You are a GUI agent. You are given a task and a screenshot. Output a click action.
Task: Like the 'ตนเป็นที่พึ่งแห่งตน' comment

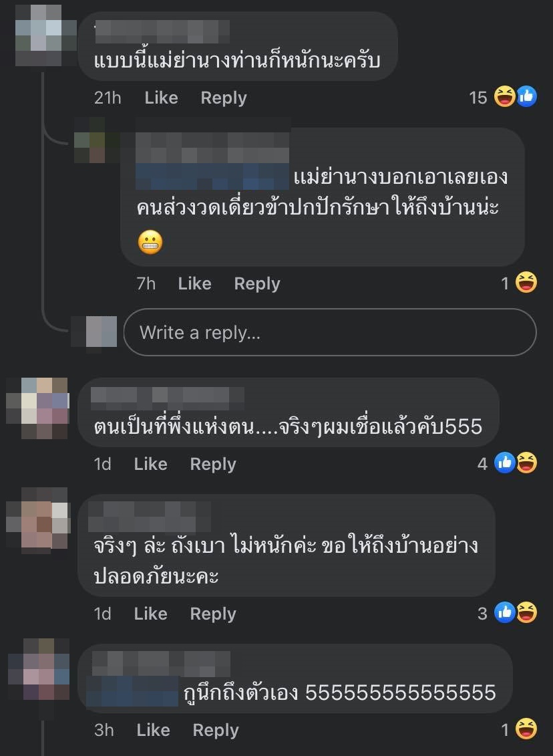[x=151, y=464]
